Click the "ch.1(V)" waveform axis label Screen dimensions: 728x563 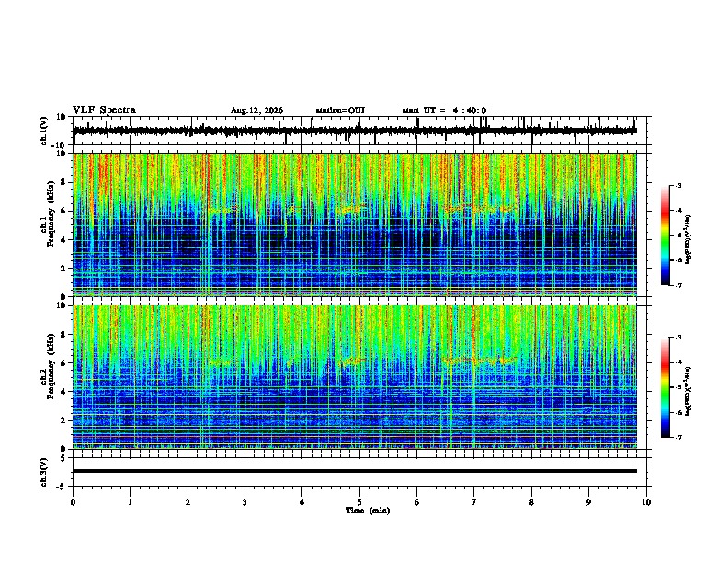[x=44, y=131]
